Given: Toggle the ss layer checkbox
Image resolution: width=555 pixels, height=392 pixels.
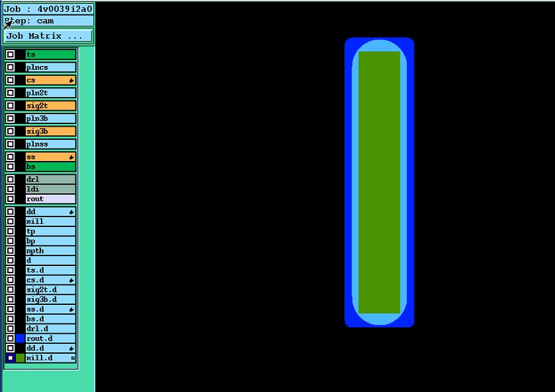Looking at the screenshot, I should (11, 156).
